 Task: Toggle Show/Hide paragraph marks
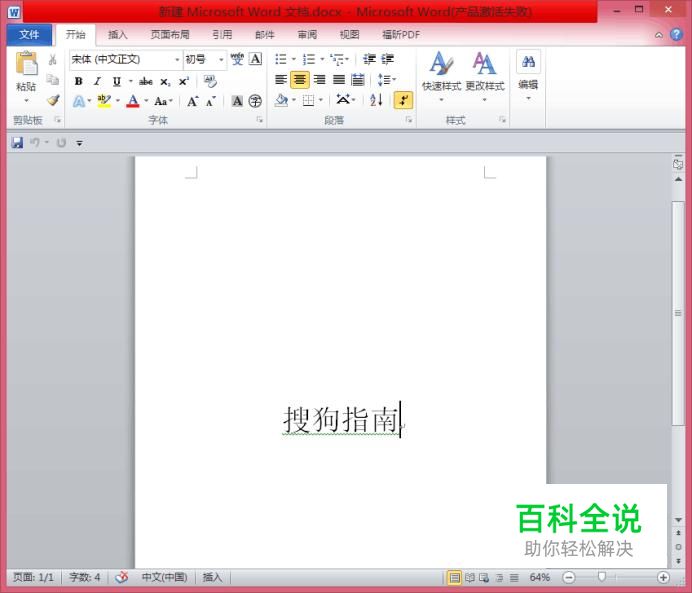[403, 100]
